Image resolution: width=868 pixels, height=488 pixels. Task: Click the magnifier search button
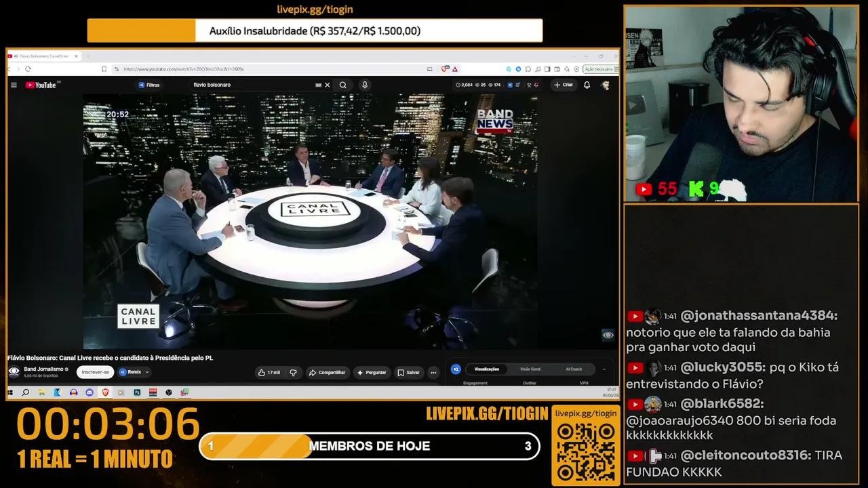[343, 85]
